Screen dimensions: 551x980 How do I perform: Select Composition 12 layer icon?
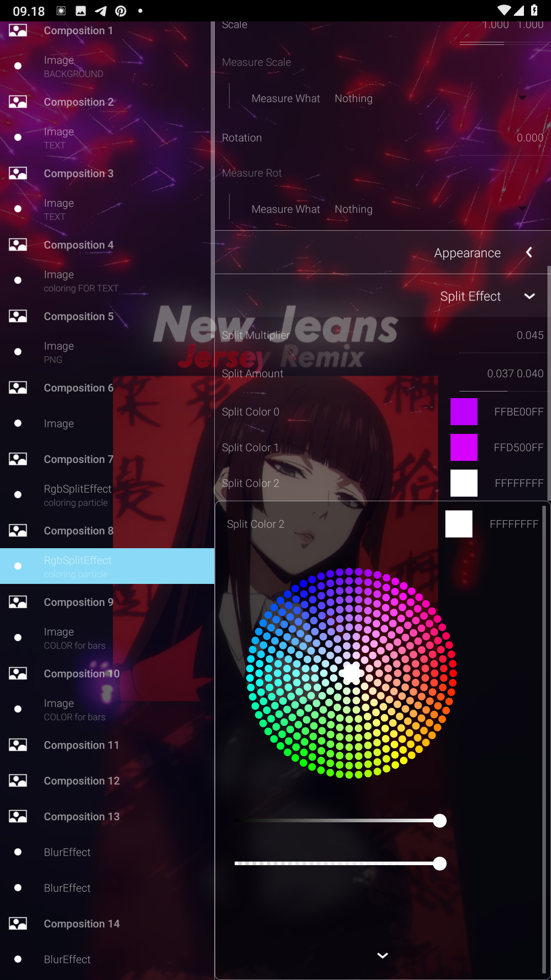(18, 781)
